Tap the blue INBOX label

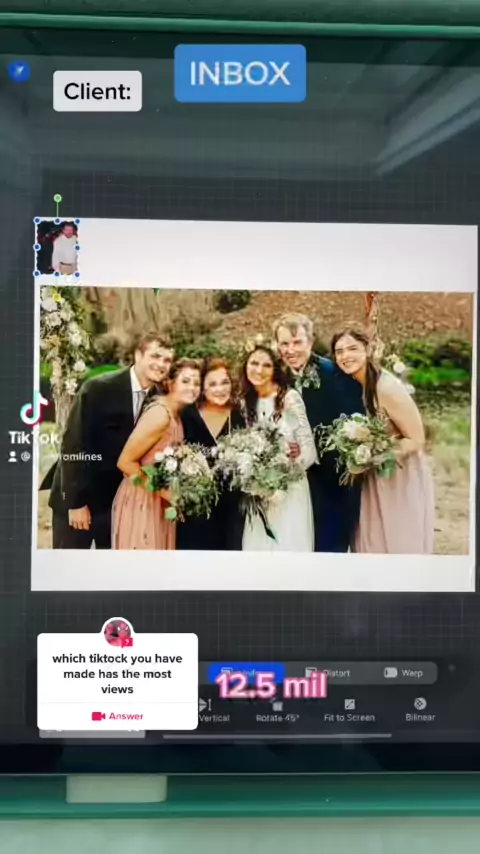(240, 74)
